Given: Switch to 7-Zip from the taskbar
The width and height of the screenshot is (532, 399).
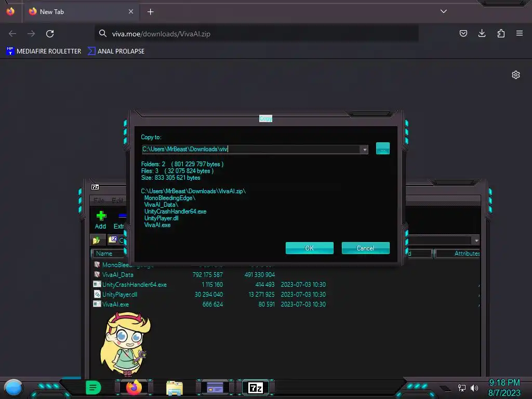Looking at the screenshot, I should pos(256,388).
